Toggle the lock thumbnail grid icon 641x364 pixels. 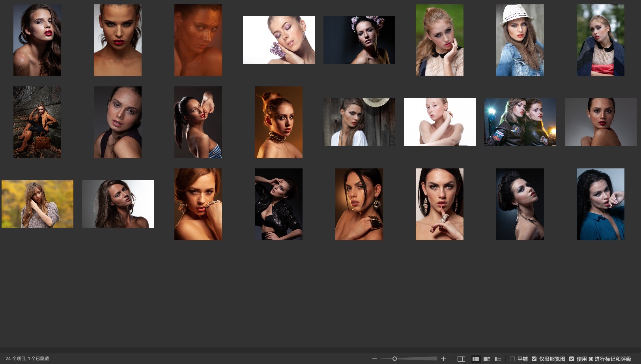point(461,359)
